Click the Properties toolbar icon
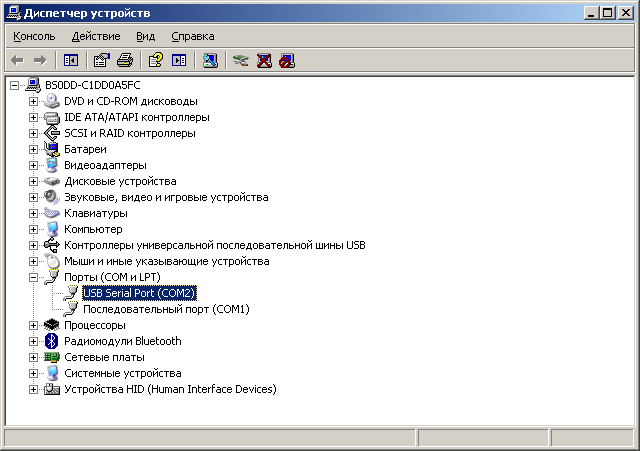This screenshot has width=640, height=451. (102, 61)
